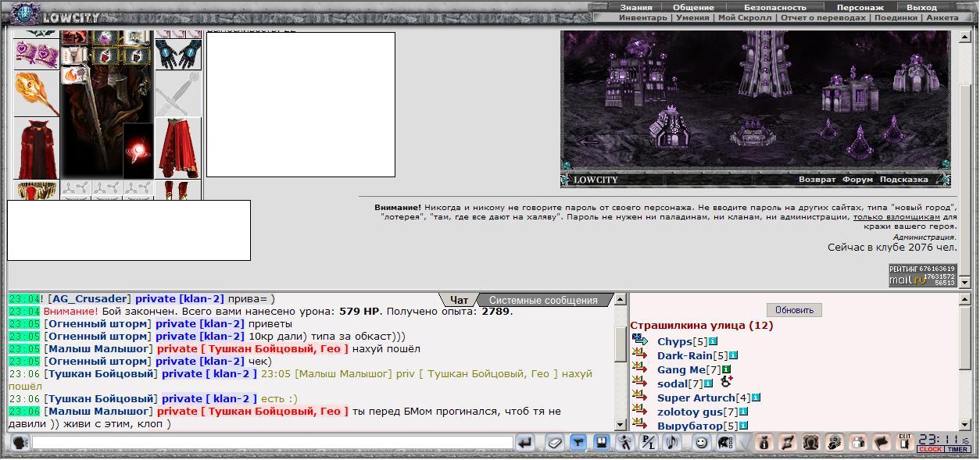Click the info icon next to Super Arturch

tap(756, 398)
